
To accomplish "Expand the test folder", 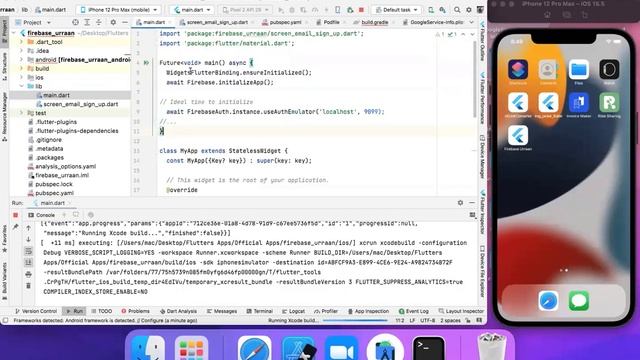I will [x=21, y=113].
